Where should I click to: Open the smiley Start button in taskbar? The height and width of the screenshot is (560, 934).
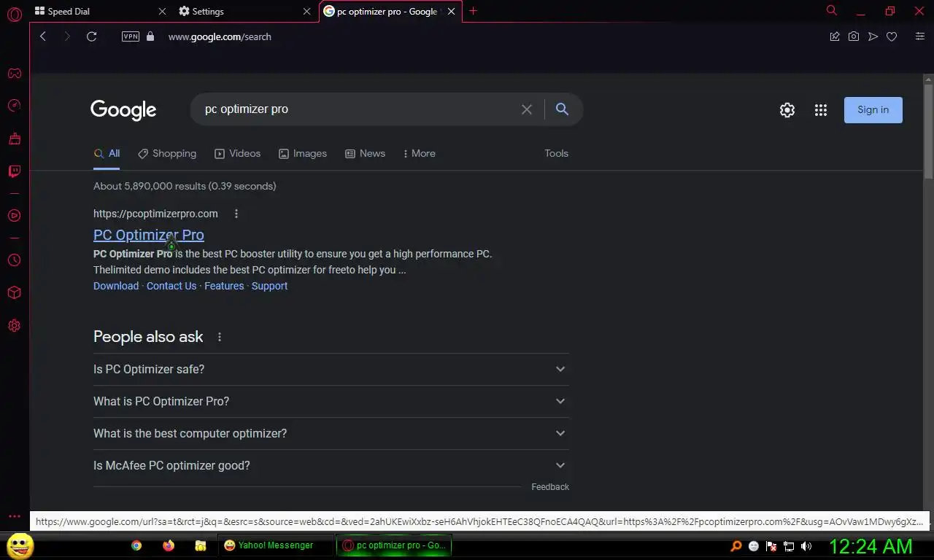click(20, 545)
